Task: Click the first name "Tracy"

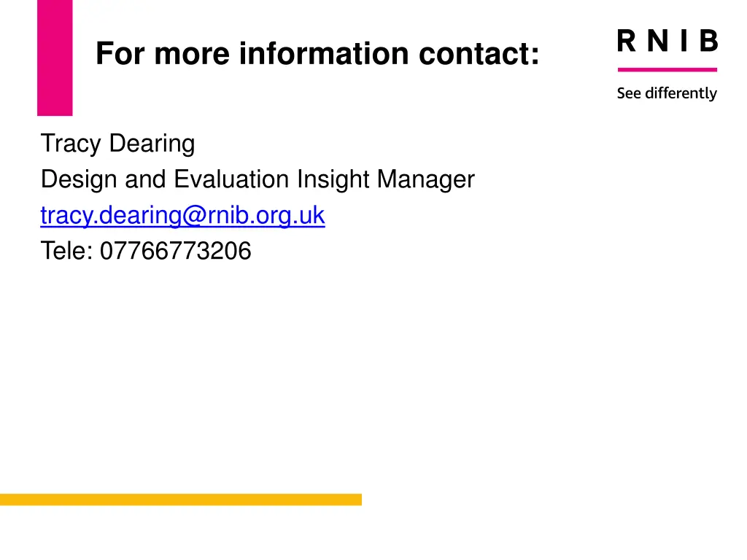Action: (x=71, y=144)
